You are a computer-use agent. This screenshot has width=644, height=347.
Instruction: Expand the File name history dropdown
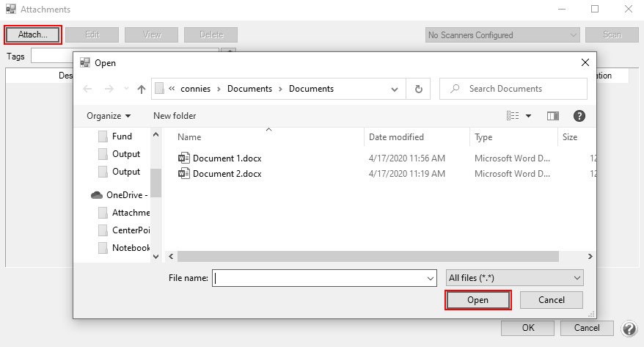tap(431, 278)
